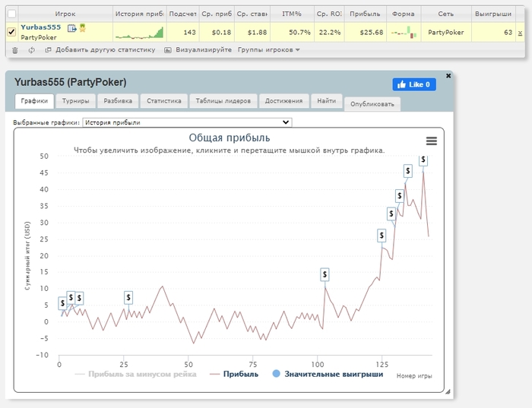Sort by the Сеть column header
The height and width of the screenshot is (408, 532).
446,14
